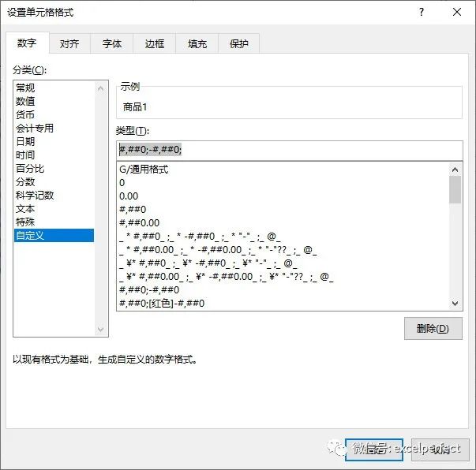Select 时间 category
Image resolution: width=476 pixels, height=470 pixels.
coord(54,155)
